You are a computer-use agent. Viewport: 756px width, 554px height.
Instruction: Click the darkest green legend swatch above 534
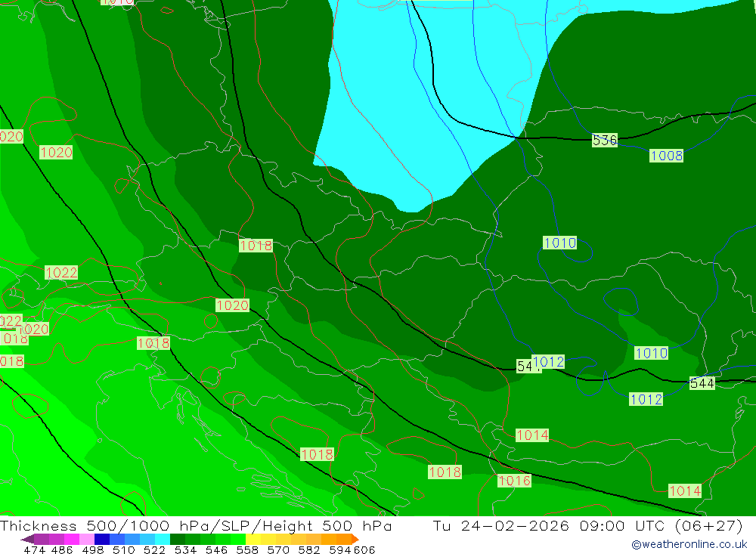pos(178,539)
